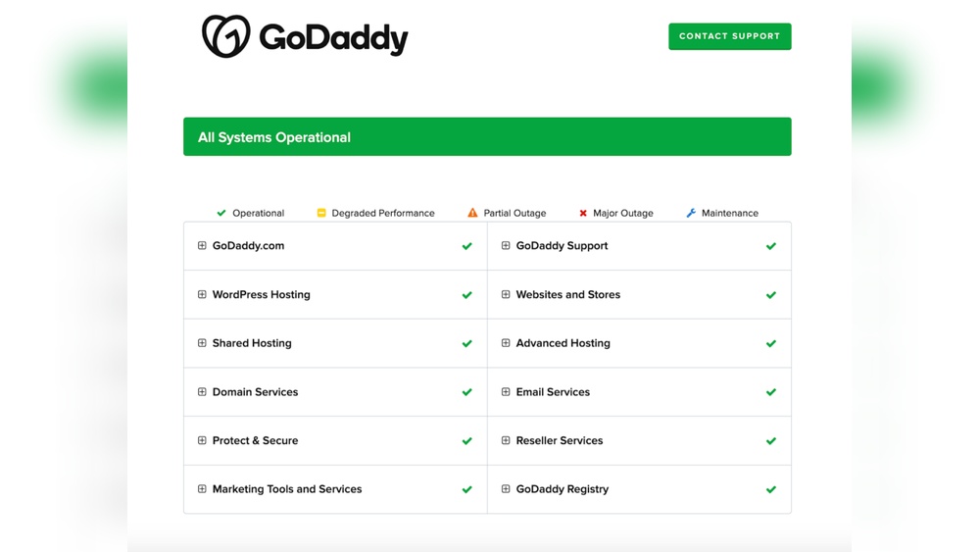Click the Partial Outage warning triangle icon

tap(472, 213)
